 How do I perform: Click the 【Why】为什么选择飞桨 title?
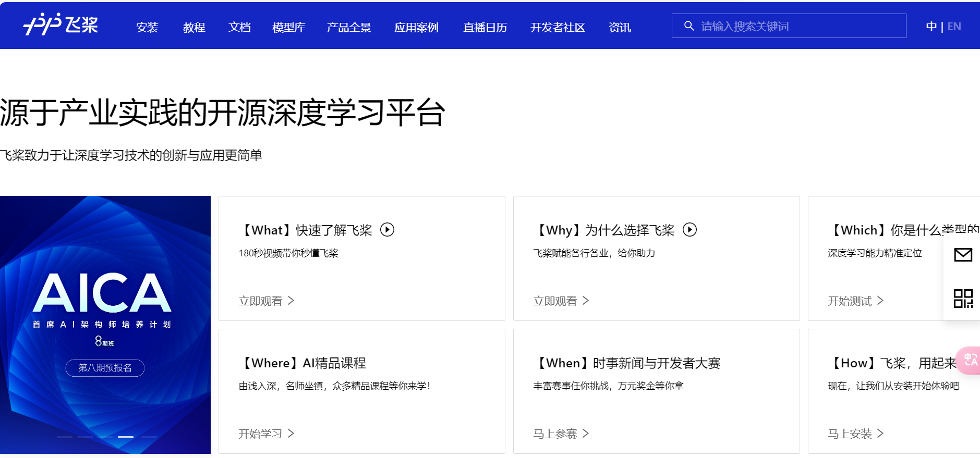(x=604, y=230)
